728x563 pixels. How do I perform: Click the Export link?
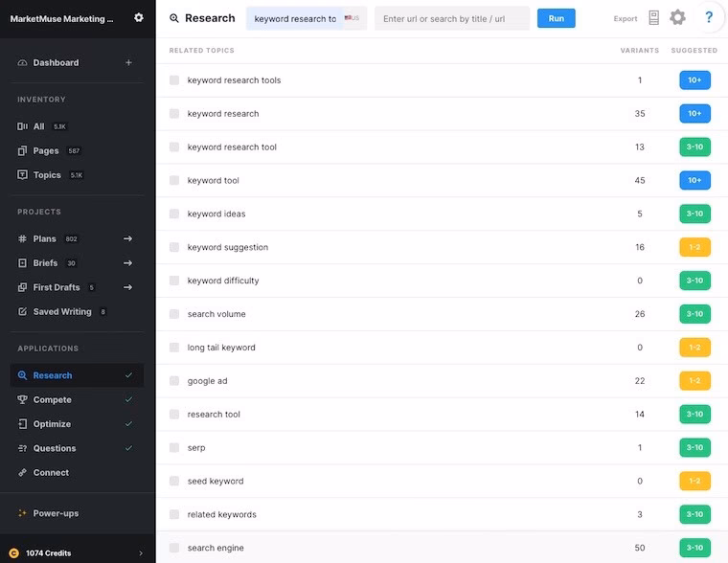coord(626,18)
